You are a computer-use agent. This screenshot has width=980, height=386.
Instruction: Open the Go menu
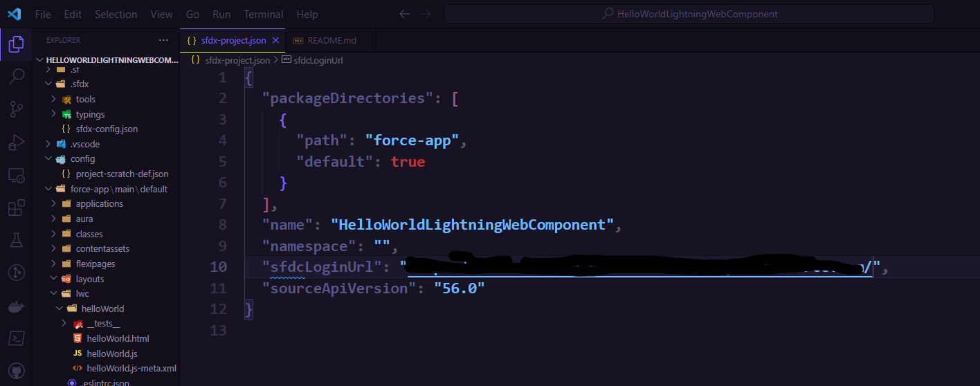(x=192, y=14)
